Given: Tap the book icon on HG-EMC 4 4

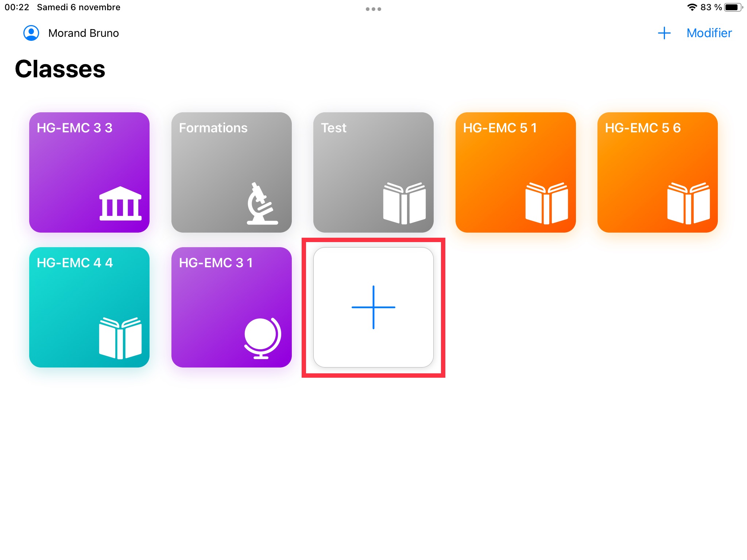Looking at the screenshot, I should (120, 338).
